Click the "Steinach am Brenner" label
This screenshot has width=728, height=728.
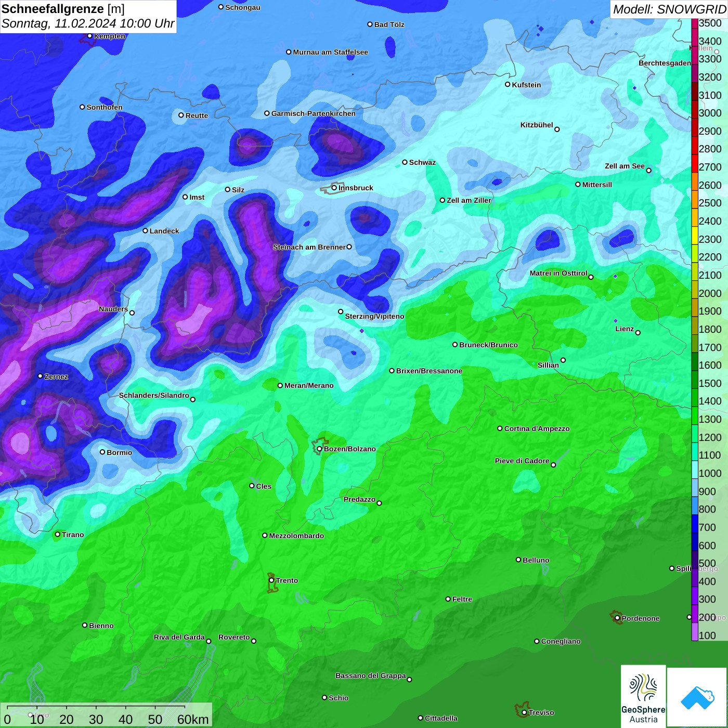point(309,247)
